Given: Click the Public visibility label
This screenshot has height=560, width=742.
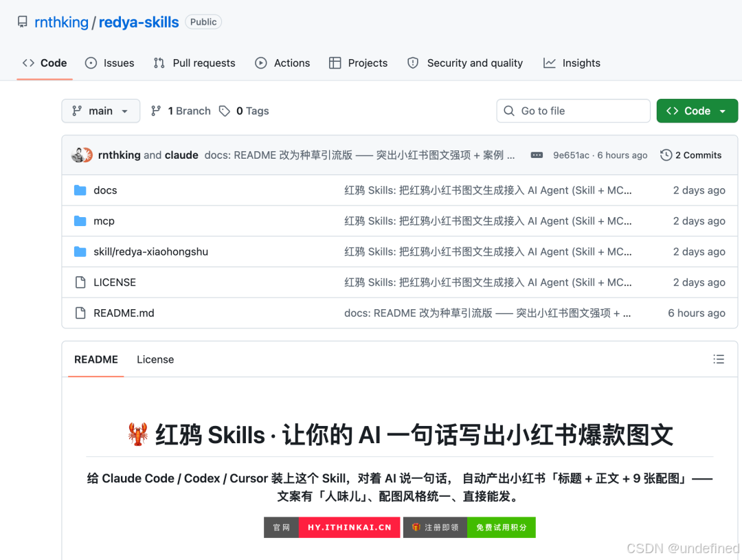Looking at the screenshot, I should (x=203, y=22).
